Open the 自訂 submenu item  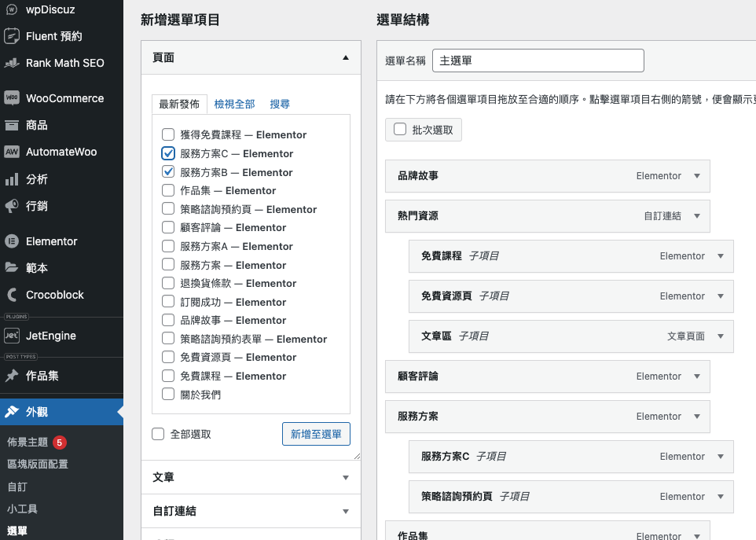[17, 487]
